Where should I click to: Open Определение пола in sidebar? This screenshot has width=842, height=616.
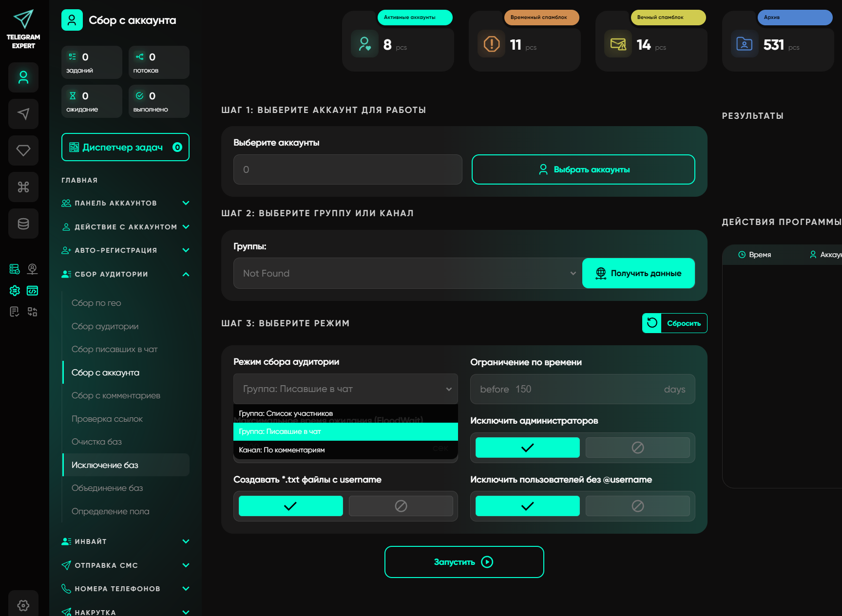(x=111, y=511)
